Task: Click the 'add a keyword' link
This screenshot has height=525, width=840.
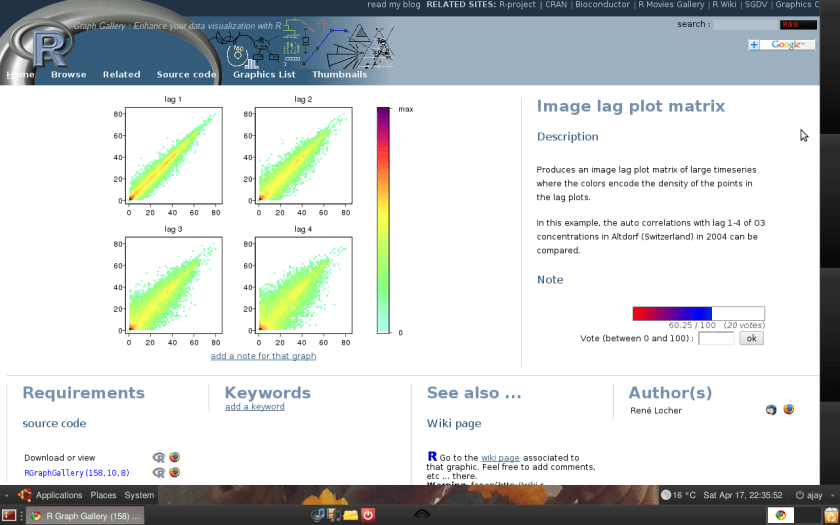Action: tap(254, 407)
